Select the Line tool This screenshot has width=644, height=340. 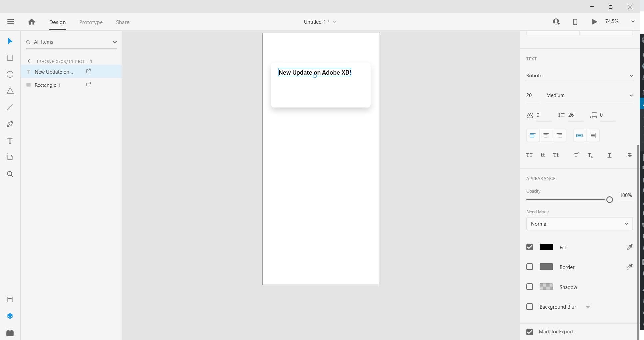pos(10,107)
